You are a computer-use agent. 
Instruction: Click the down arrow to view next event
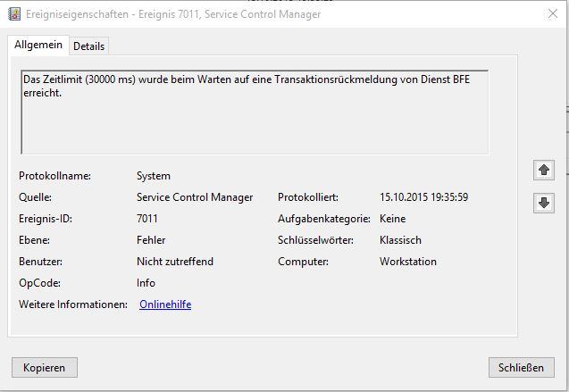click(x=544, y=203)
